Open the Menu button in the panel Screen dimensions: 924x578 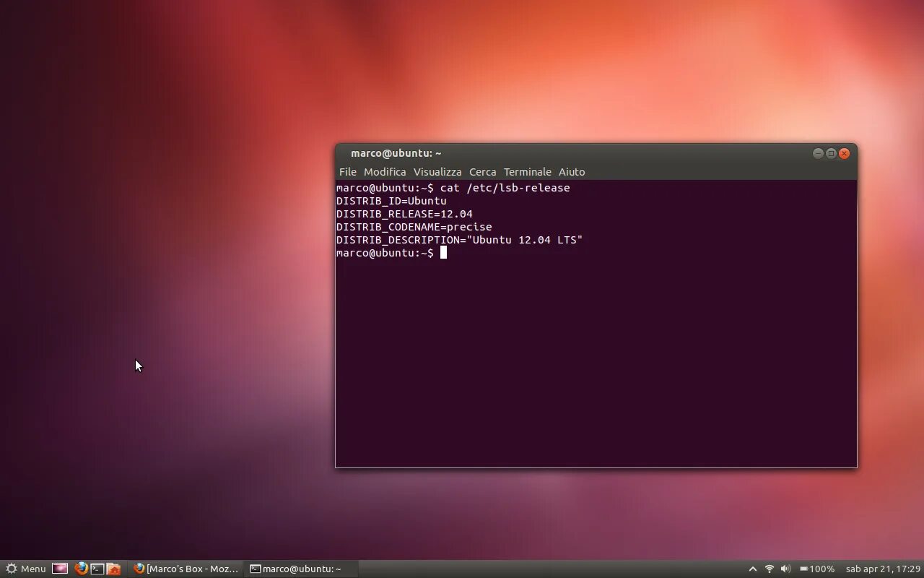tap(26, 569)
